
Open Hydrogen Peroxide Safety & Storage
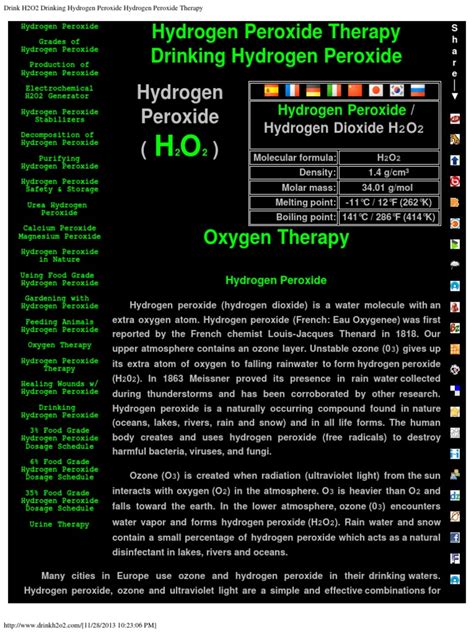(60, 185)
